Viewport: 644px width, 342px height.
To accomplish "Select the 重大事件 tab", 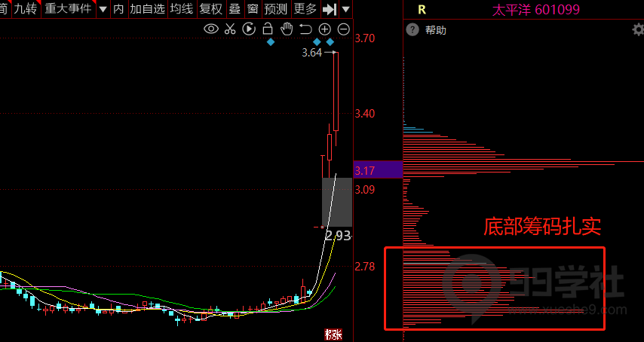I will (x=67, y=9).
